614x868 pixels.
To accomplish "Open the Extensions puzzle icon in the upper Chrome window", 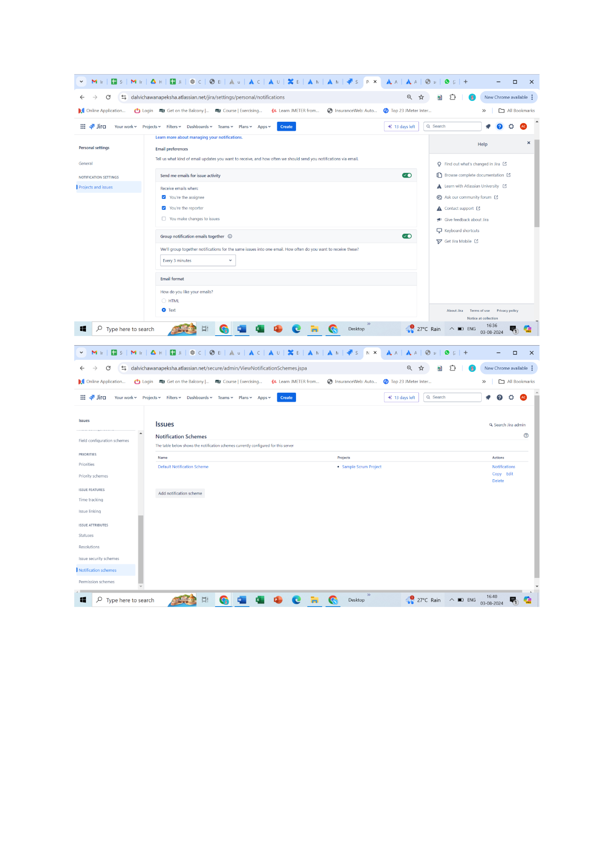I will (x=453, y=97).
